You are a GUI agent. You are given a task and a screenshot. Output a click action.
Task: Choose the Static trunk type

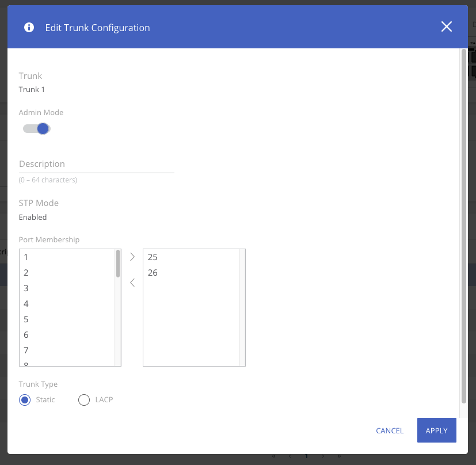click(x=25, y=400)
